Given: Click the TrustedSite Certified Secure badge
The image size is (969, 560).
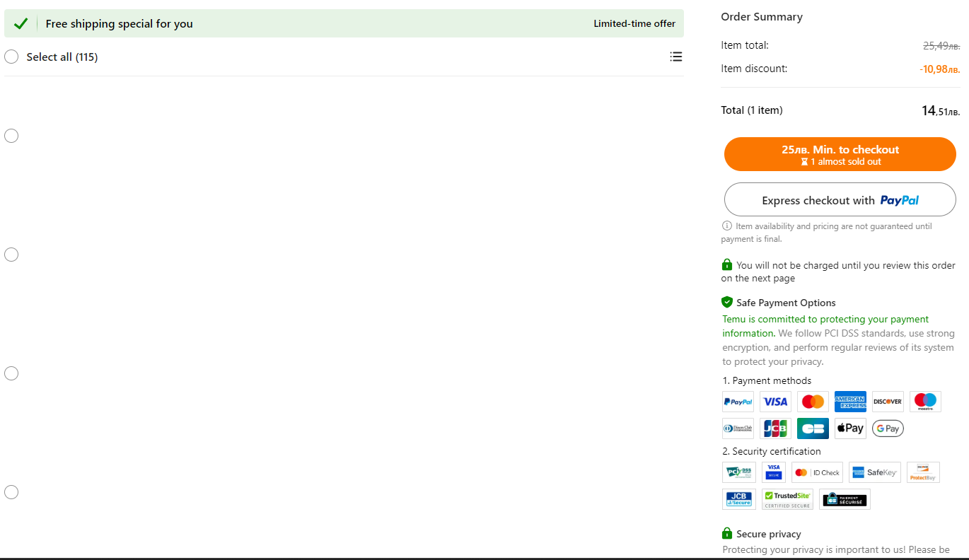Looking at the screenshot, I should (787, 499).
